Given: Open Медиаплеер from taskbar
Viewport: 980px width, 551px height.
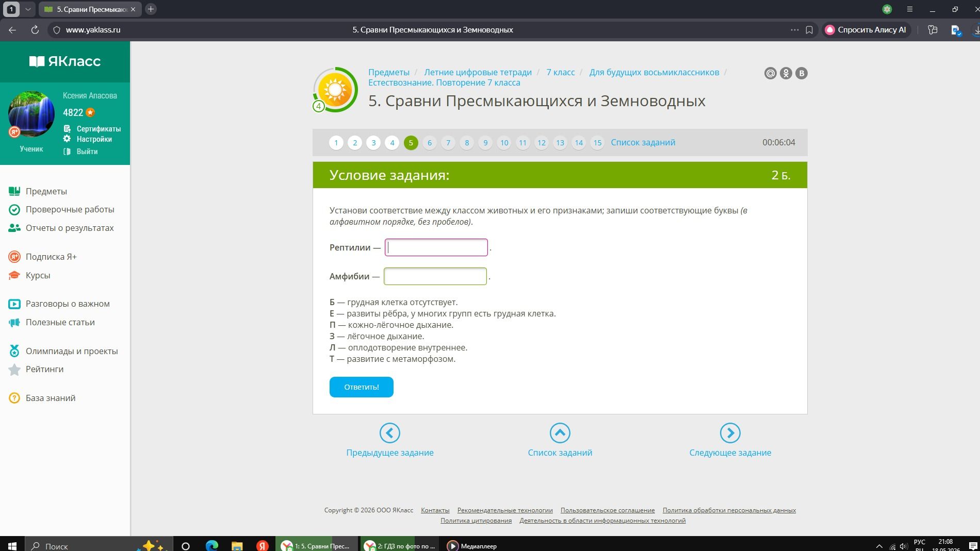Looking at the screenshot, I should [x=472, y=545].
